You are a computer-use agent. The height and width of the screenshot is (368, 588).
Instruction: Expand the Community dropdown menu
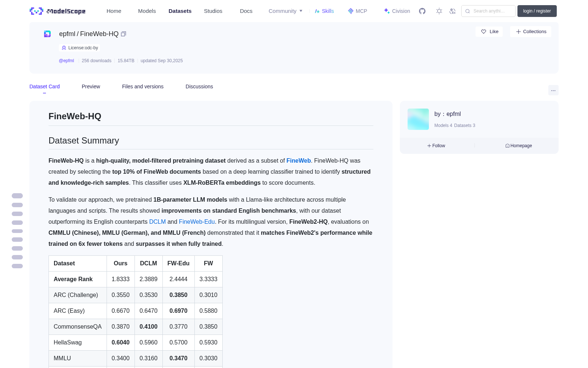[x=286, y=11]
